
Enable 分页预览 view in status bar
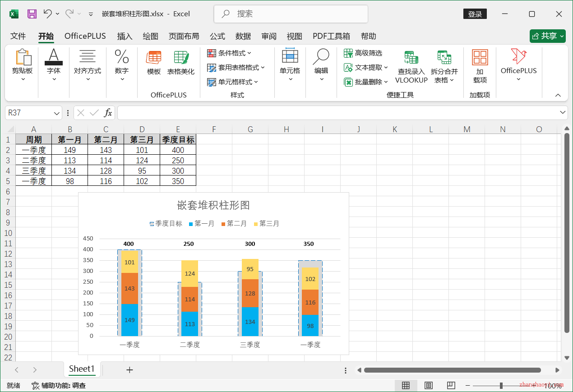tap(451, 385)
